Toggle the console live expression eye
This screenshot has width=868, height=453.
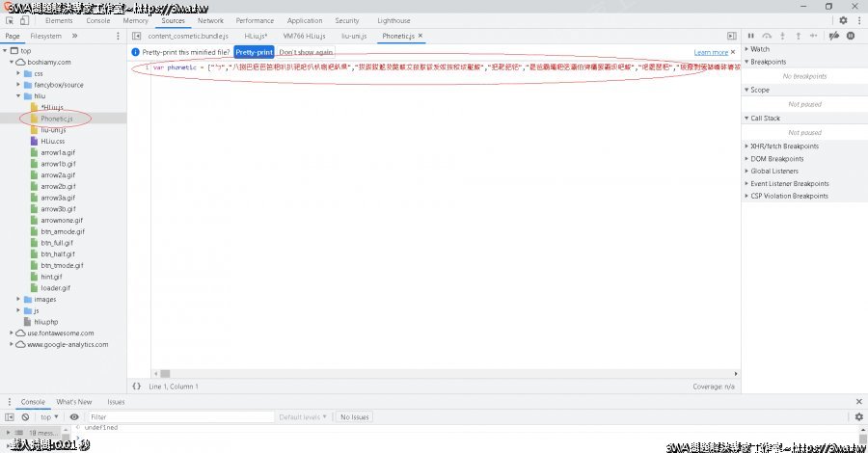click(74, 416)
